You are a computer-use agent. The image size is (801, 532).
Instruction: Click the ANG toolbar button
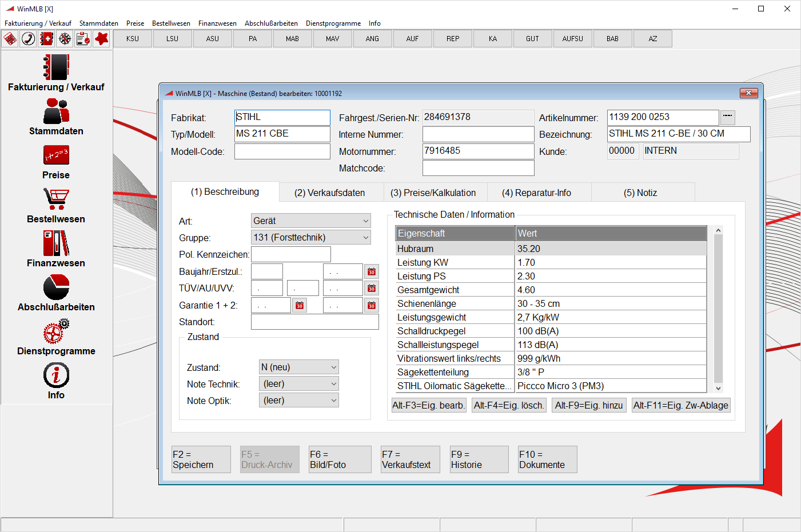click(x=373, y=39)
